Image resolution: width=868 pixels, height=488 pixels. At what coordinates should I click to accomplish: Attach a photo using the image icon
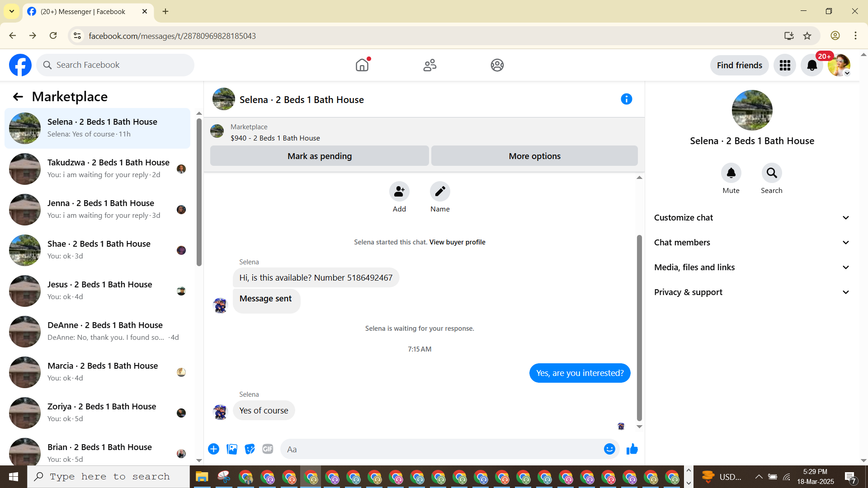tap(232, 449)
